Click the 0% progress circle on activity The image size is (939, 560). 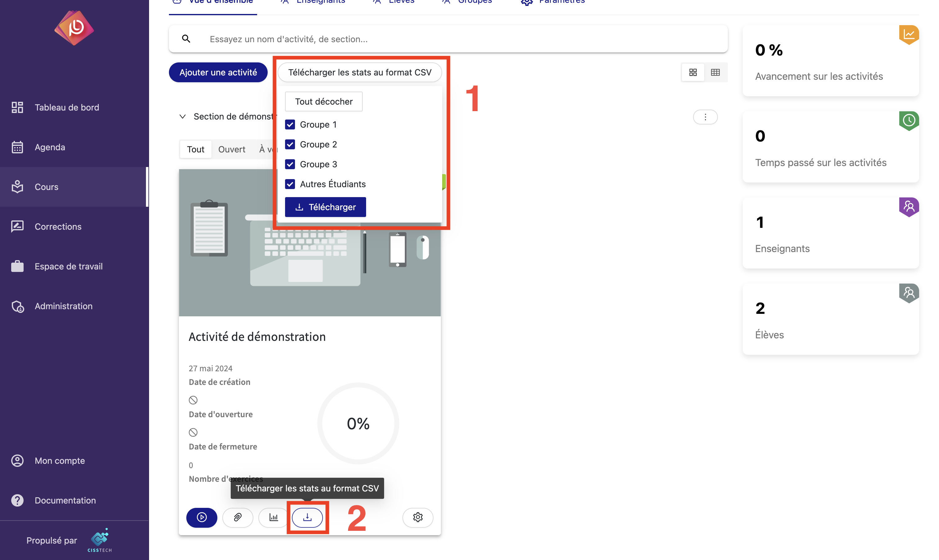pos(358,423)
